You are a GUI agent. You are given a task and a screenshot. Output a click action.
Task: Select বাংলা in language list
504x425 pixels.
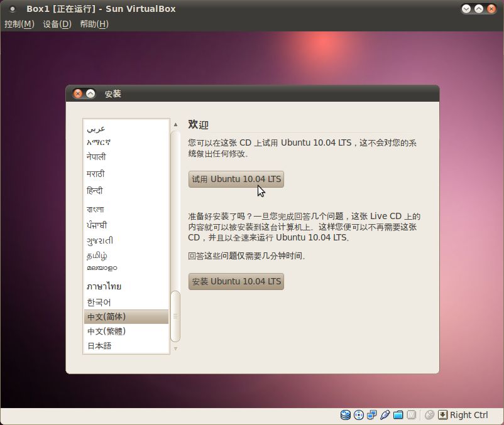(x=126, y=209)
